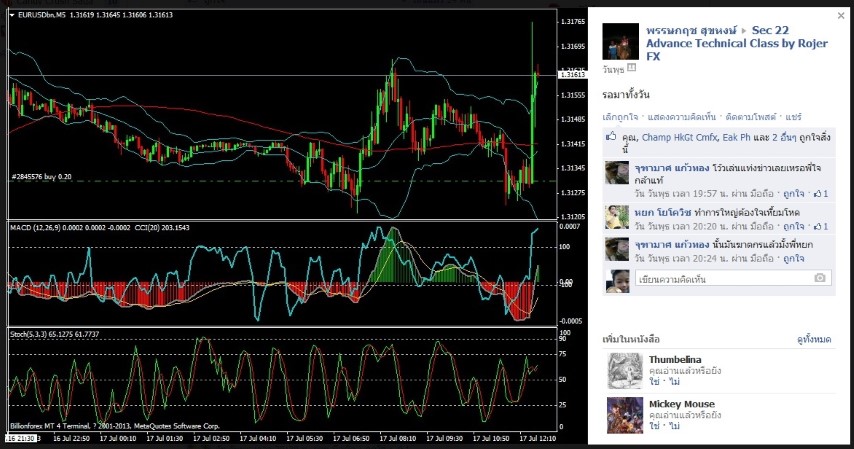Click the 1.31613 current price marker
The image size is (854, 449).
coord(572,75)
